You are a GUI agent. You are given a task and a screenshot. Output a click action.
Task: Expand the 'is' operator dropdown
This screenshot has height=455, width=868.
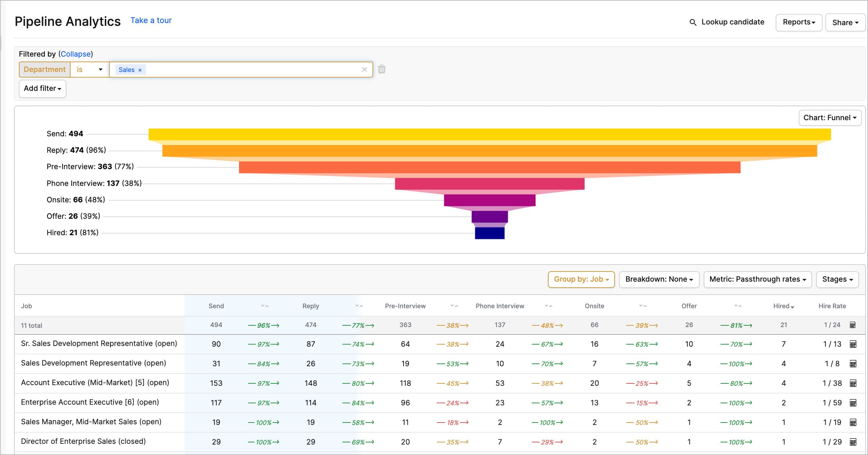tap(89, 69)
